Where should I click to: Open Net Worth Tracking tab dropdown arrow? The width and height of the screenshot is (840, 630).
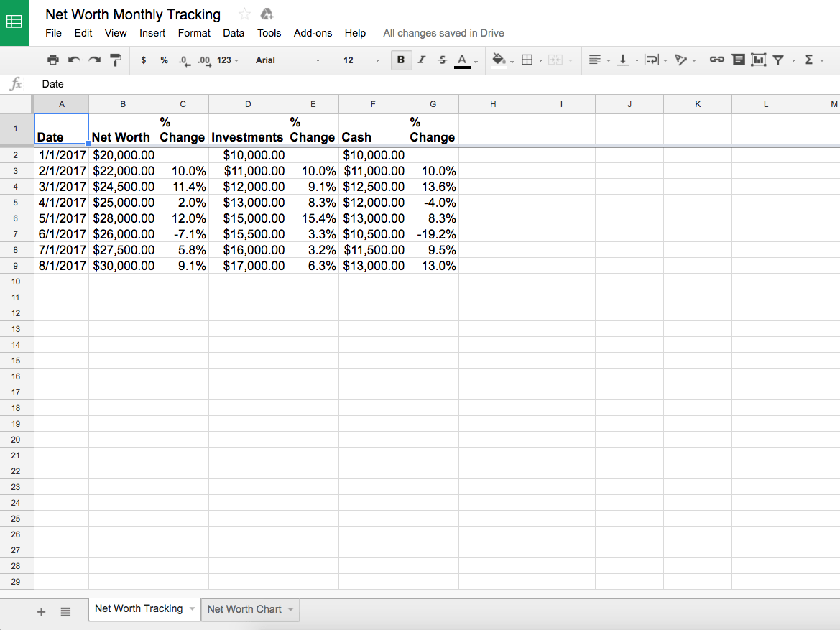pyautogui.click(x=192, y=609)
